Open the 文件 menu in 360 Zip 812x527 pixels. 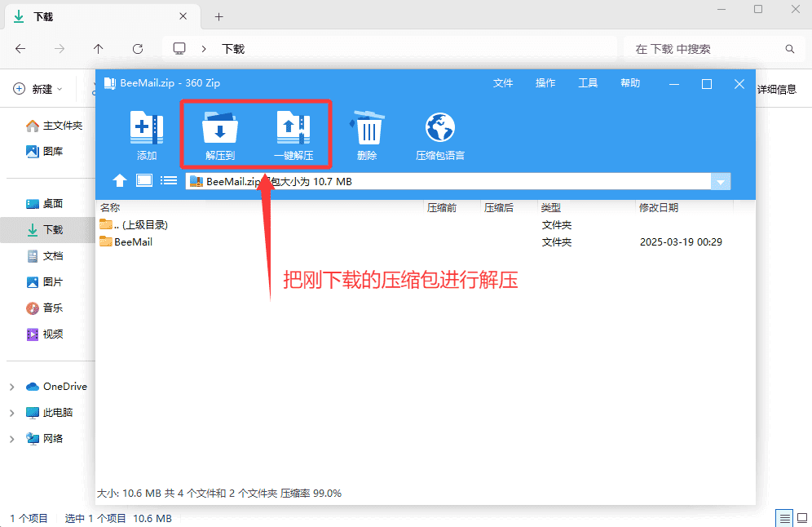point(503,83)
